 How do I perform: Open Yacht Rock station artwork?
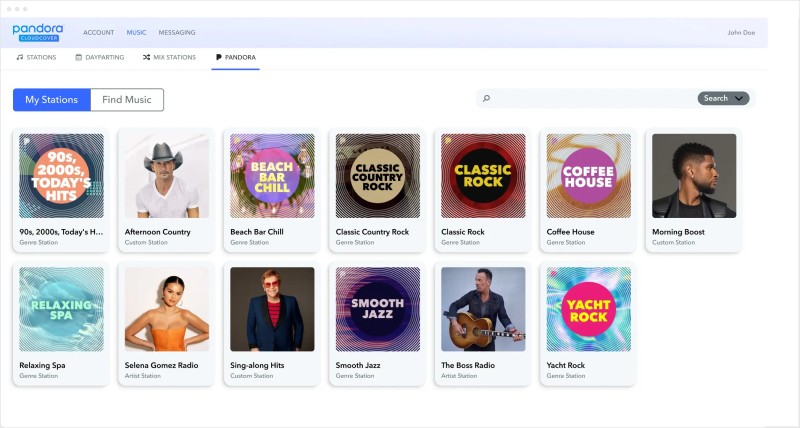[x=589, y=309]
